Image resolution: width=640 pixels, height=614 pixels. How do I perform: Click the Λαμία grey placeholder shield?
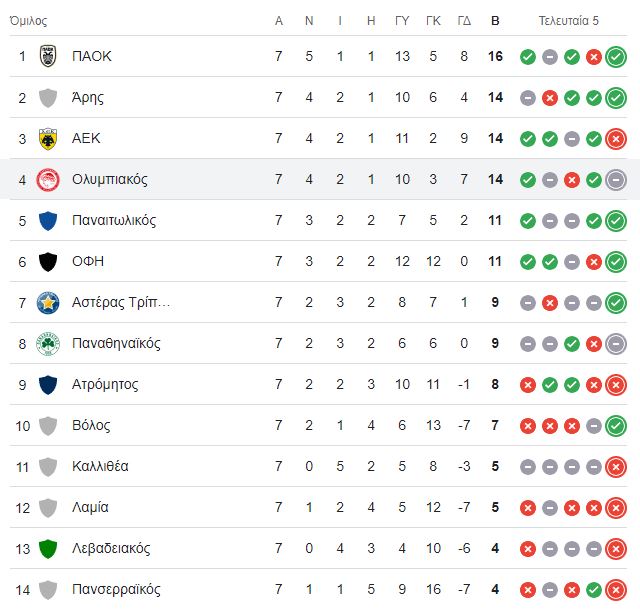coord(48,508)
